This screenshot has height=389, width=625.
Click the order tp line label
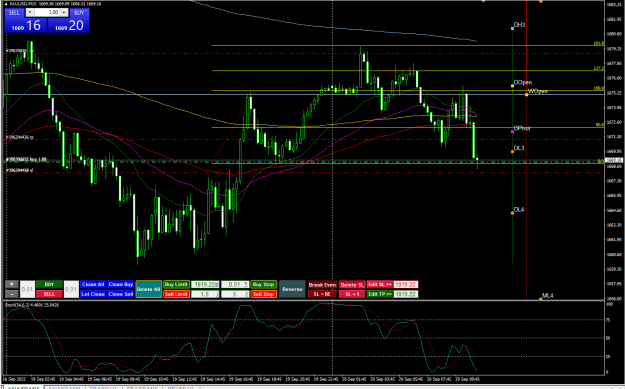point(19,137)
